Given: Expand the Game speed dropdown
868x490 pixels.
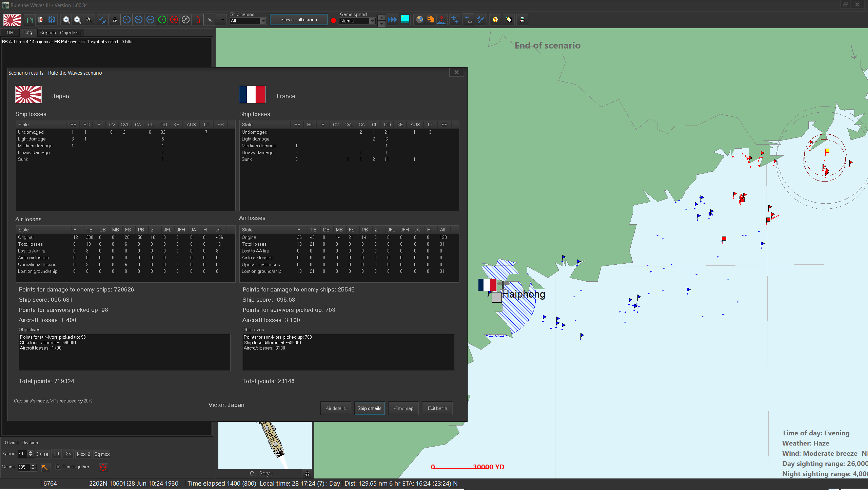Looking at the screenshot, I should point(372,21).
